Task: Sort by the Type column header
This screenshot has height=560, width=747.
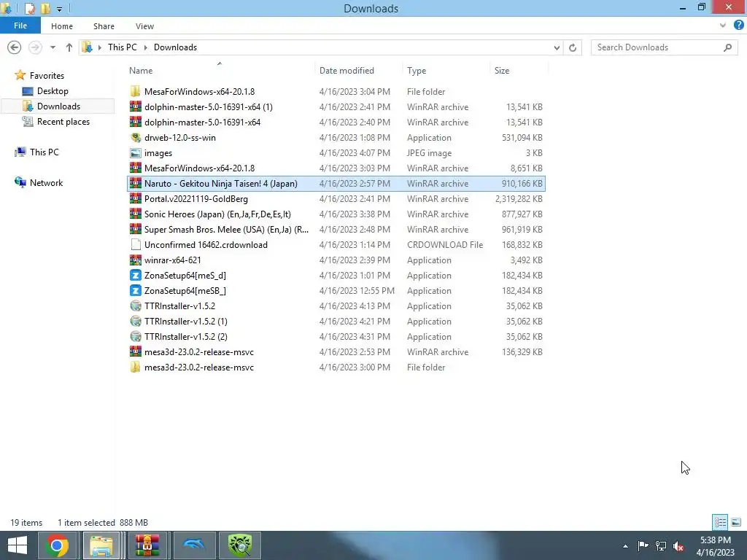Action: 446,71
